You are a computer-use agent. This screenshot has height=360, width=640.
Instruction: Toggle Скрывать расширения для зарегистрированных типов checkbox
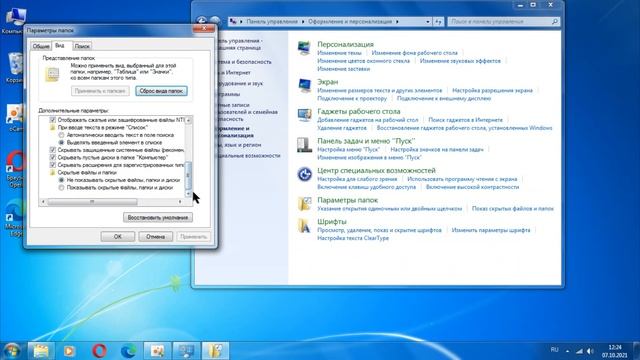point(53,165)
